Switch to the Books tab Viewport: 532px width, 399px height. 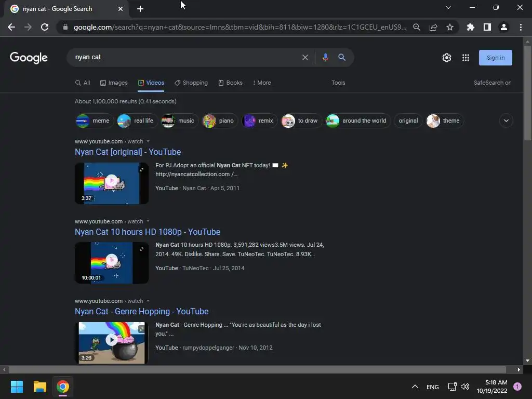[230, 83]
